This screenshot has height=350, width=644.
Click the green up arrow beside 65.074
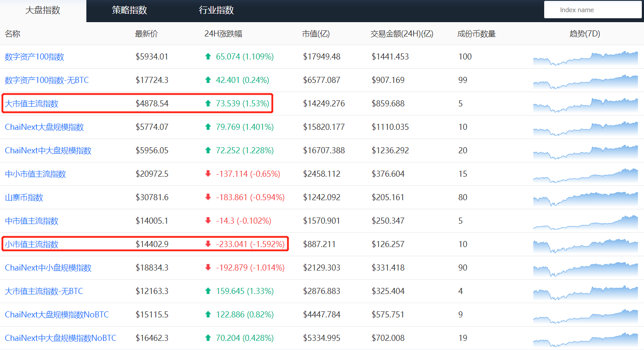208,56
